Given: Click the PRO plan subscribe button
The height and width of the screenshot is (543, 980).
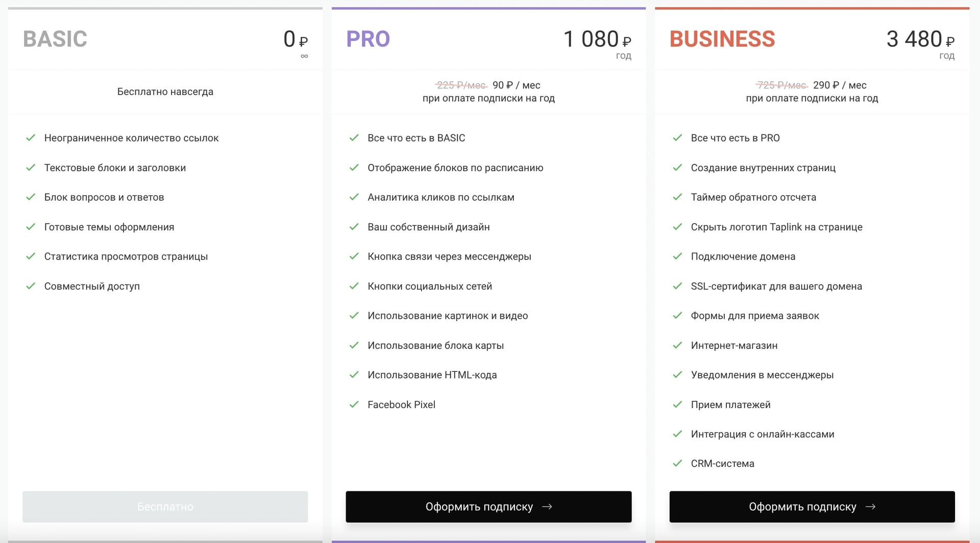Looking at the screenshot, I should (488, 506).
